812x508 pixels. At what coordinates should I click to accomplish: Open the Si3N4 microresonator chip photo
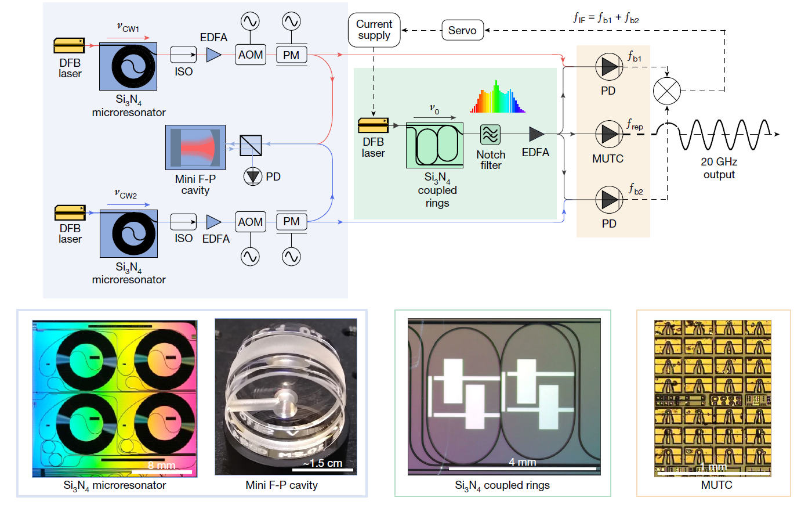tap(115, 398)
